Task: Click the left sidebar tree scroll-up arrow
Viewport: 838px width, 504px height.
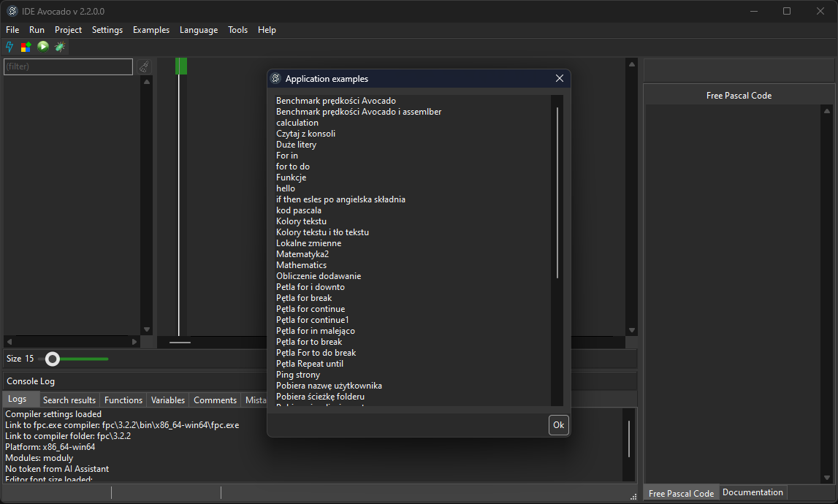Action: point(146,83)
